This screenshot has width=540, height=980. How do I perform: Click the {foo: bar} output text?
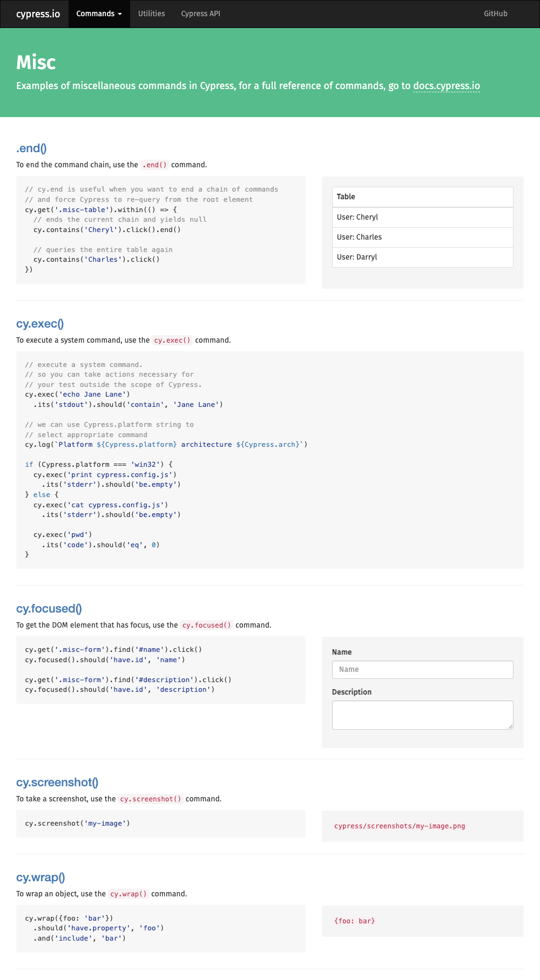pos(354,921)
